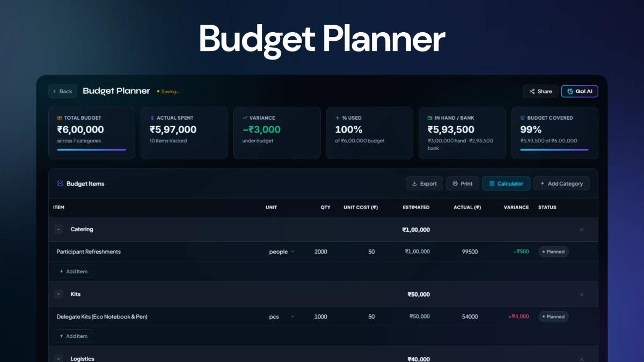
Task: Add item under Kits category
Action: [x=74, y=336]
